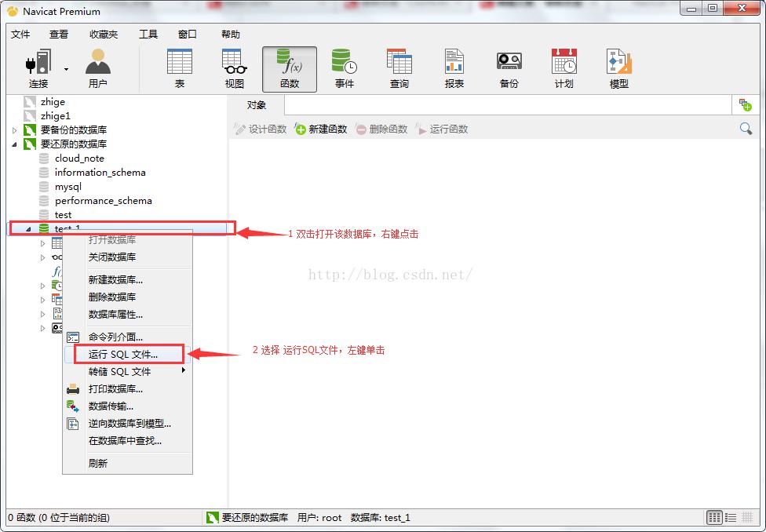Screen dimensions: 766x532
Task: Select the 函数 functions toolbar button
Action: tap(289, 69)
